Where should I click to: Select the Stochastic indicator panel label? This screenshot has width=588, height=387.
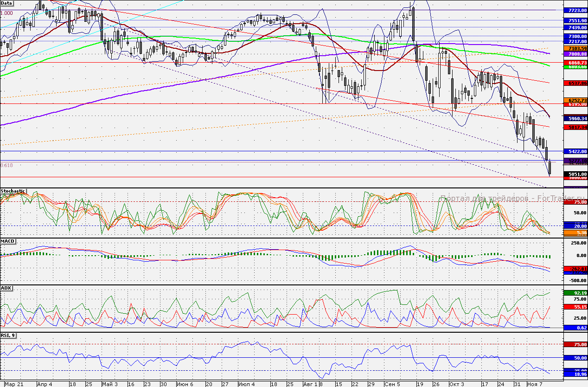[x=13, y=191]
